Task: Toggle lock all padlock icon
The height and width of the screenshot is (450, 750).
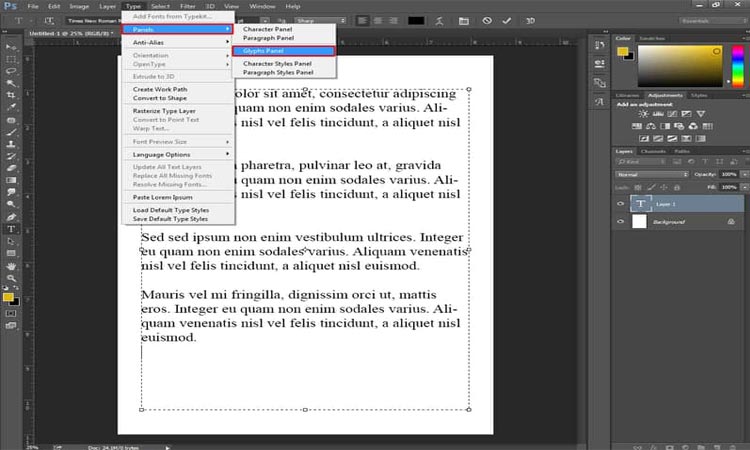Action: coord(677,187)
